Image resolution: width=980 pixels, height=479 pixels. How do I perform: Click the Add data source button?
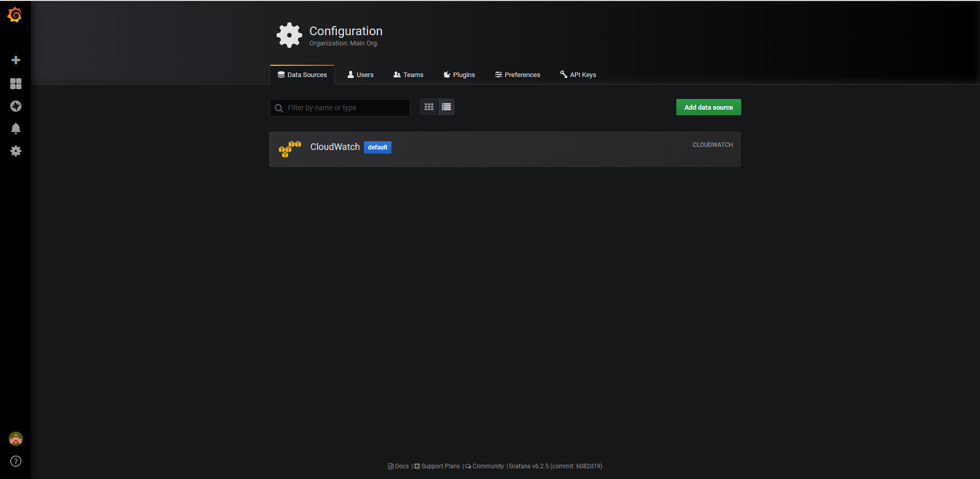click(x=708, y=107)
